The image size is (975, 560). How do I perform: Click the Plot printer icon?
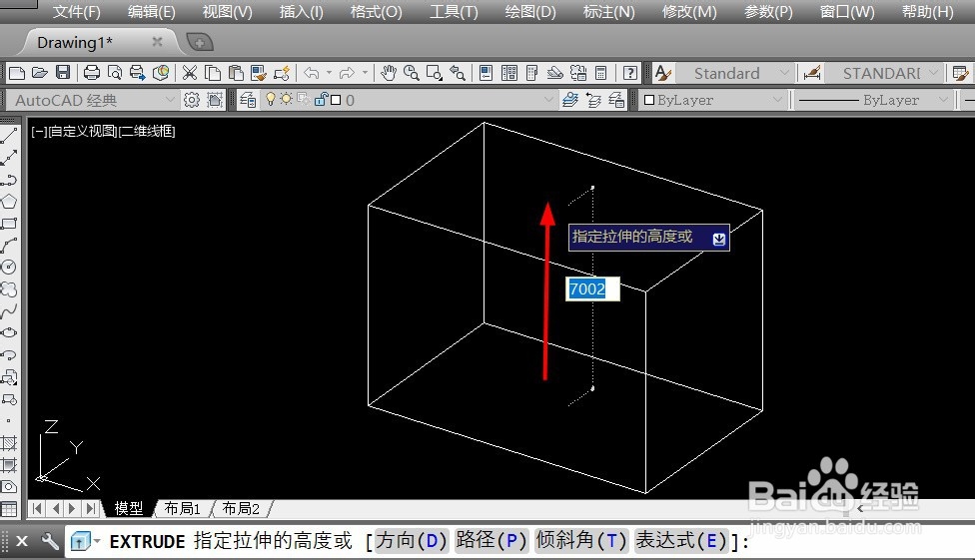(92, 73)
